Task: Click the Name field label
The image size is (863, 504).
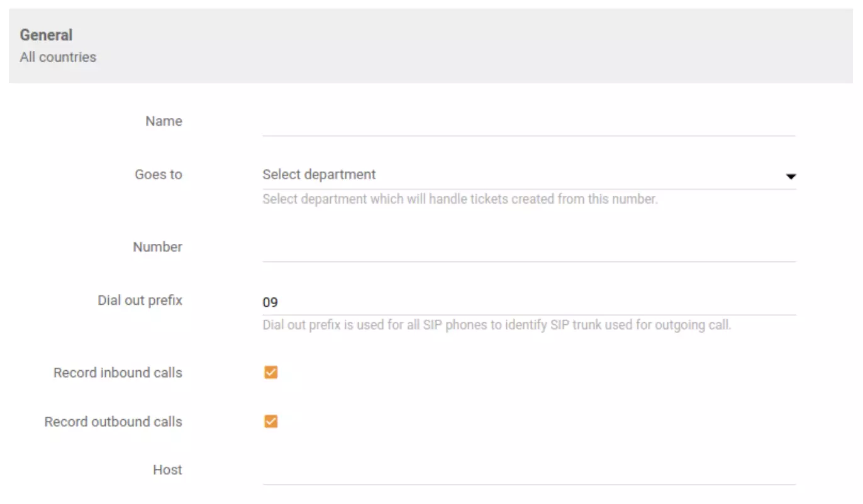Action: tap(163, 121)
